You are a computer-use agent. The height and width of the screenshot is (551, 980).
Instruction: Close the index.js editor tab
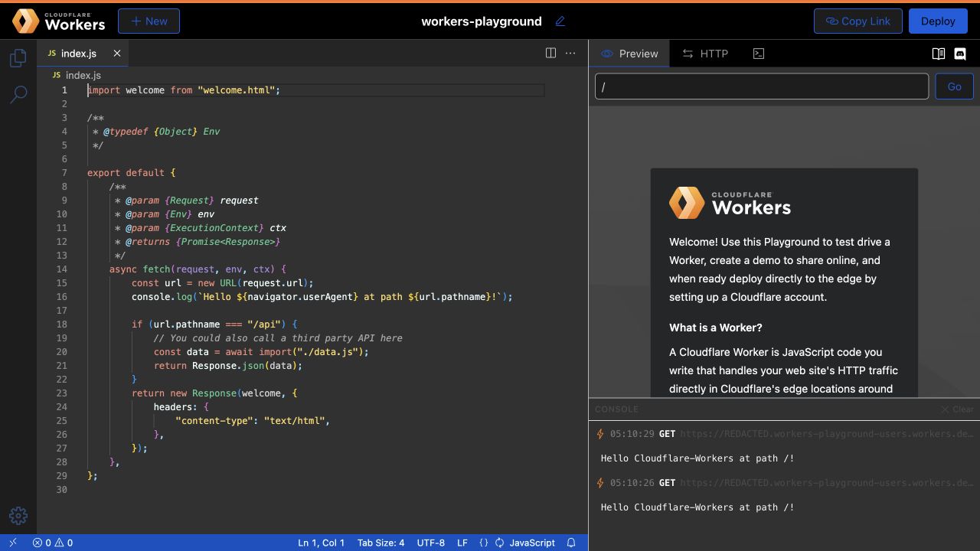[x=117, y=54]
